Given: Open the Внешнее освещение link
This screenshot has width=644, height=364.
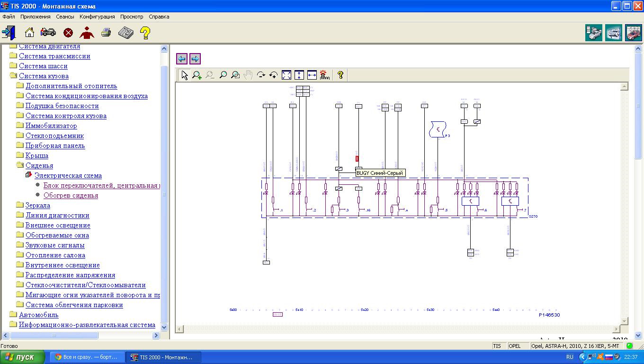Looking at the screenshot, I should [58, 225].
